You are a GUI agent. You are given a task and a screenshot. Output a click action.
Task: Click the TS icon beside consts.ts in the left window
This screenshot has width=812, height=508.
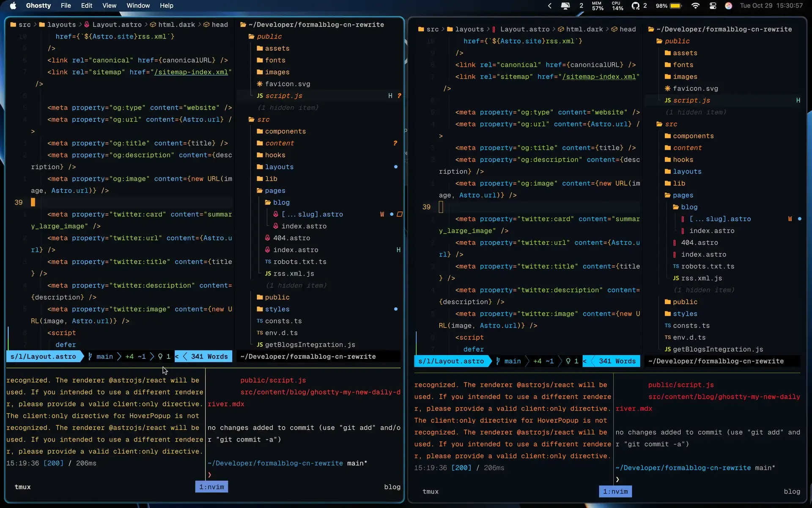coord(260,321)
